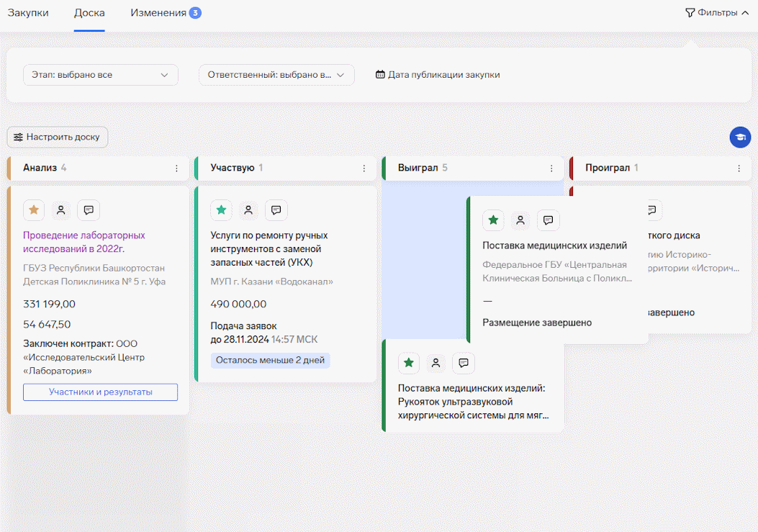Open comments on Услуги по ремонту card

pos(276,210)
